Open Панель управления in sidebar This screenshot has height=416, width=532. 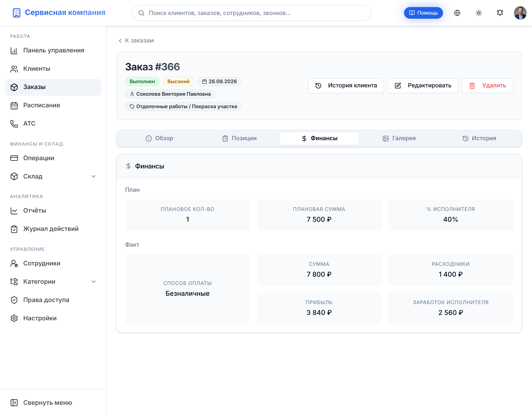pos(53,51)
